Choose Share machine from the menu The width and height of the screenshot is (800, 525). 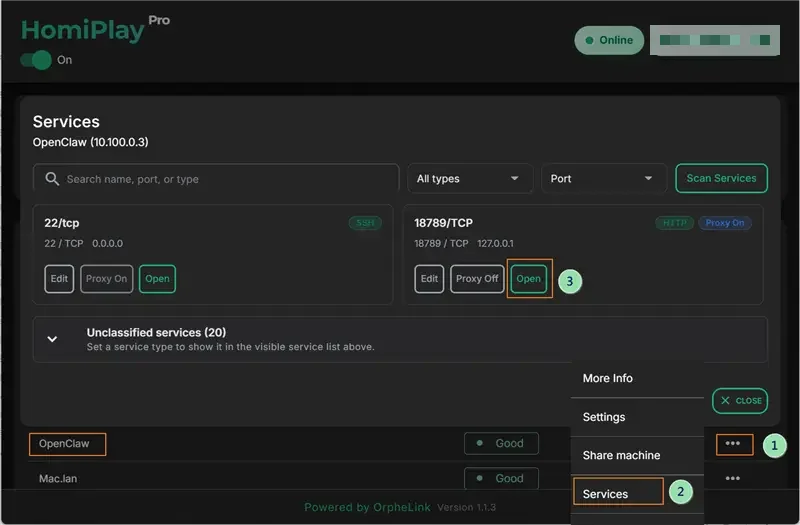tap(637, 455)
